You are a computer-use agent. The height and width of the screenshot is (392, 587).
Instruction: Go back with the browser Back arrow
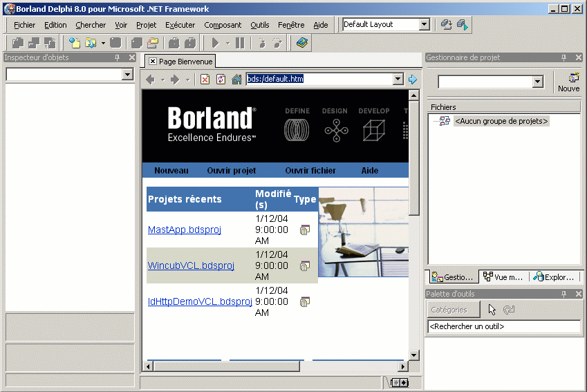coord(151,80)
